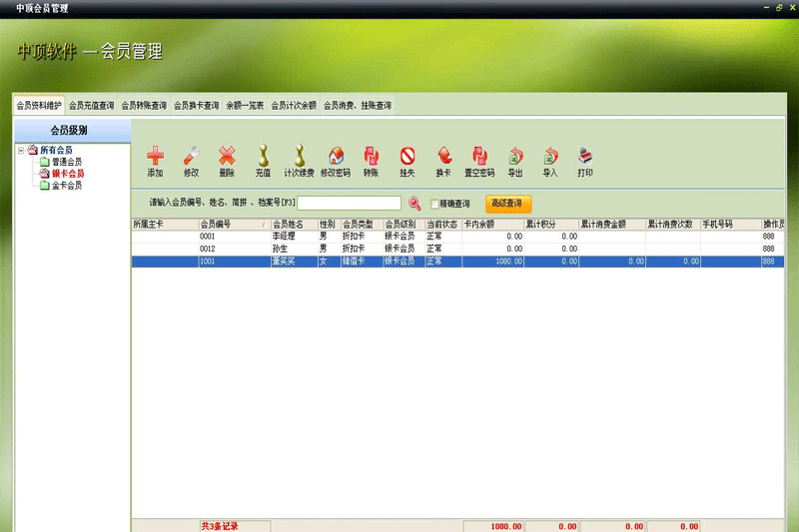Screen dimensions: 799x532
Task: Select 金卡会员 in the member level tree
Action: [x=67, y=186]
